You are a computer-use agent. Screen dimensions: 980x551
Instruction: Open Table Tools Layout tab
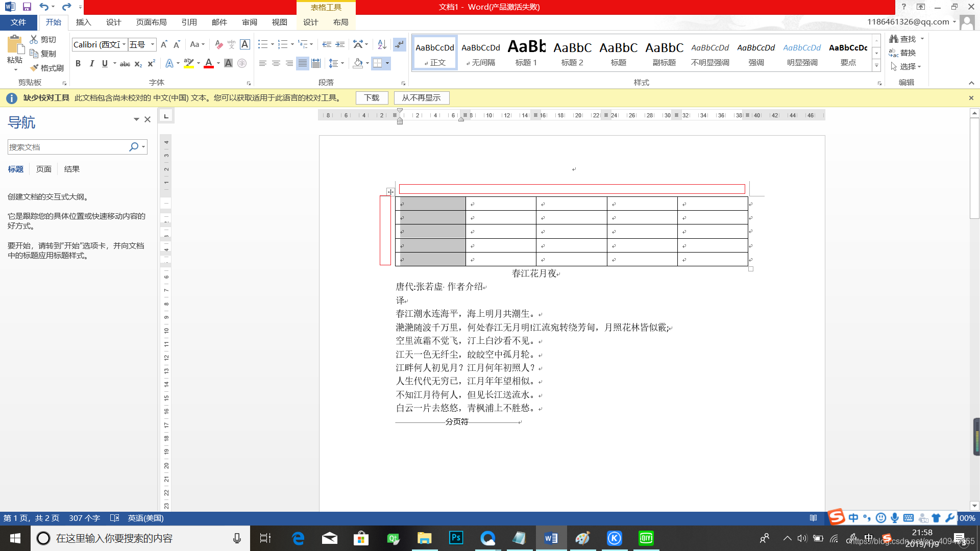pos(340,22)
